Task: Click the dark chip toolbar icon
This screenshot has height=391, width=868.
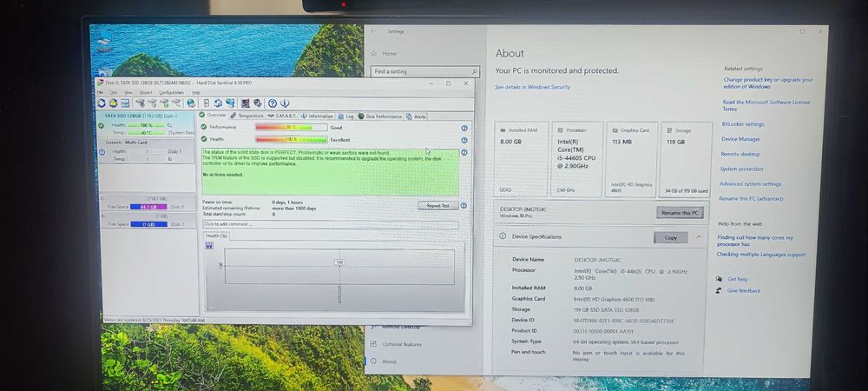Action: click(x=246, y=103)
